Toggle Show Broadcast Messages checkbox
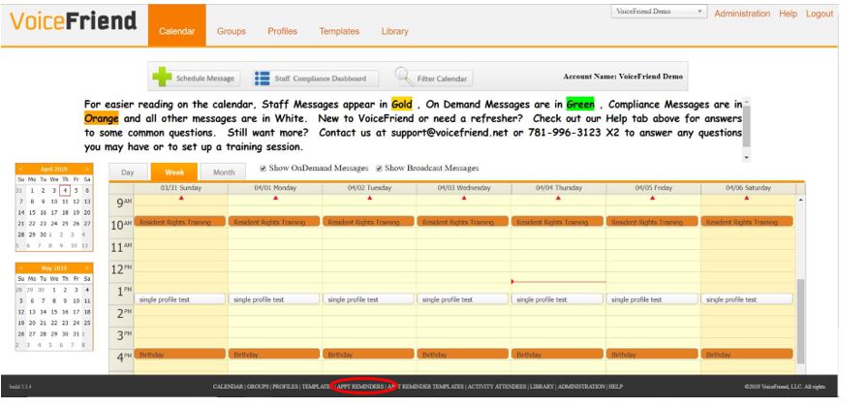 click(x=379, y=169)
